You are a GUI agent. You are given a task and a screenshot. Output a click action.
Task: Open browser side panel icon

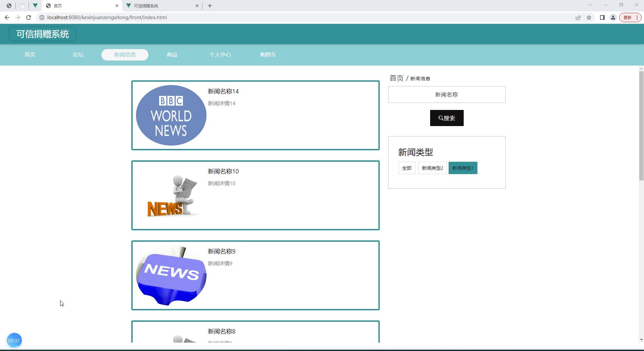[x=602, y=17]
